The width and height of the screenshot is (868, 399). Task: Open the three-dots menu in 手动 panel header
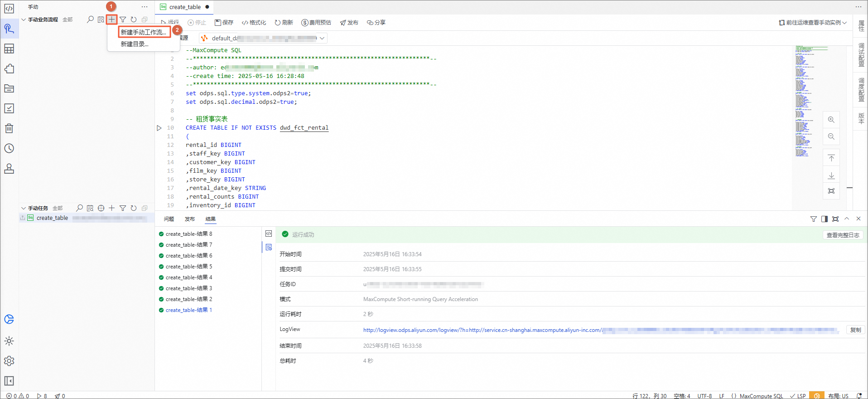[145, 7]
